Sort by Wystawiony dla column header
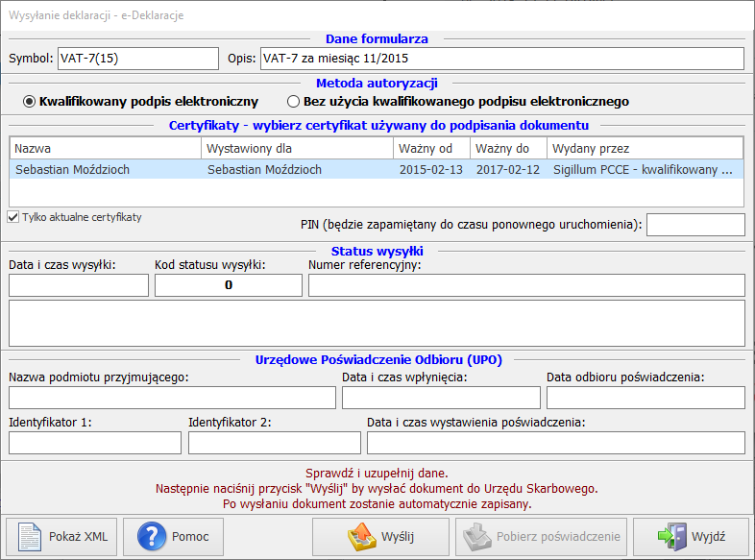Image resolution: width=755 pixels, height=560 pixels. pyautogui.click(x=297, y=148)
